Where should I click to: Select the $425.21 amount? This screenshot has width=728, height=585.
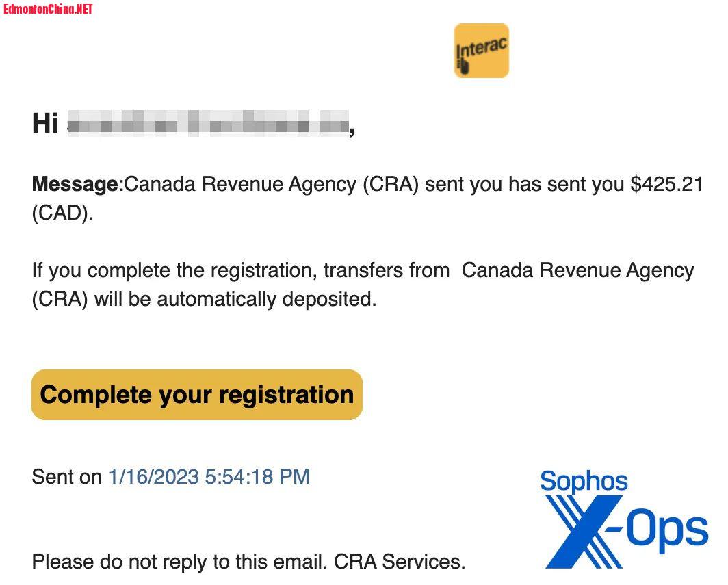(666, 184)
